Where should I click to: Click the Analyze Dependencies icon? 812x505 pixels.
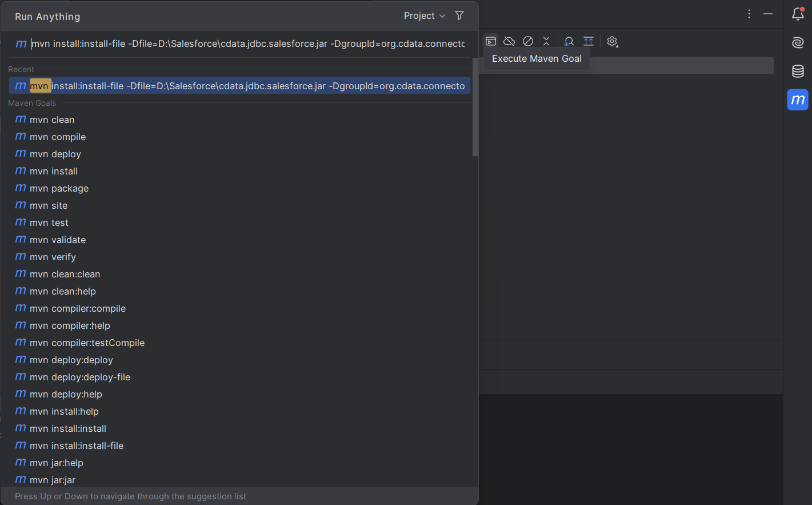[x=569, y=41]
